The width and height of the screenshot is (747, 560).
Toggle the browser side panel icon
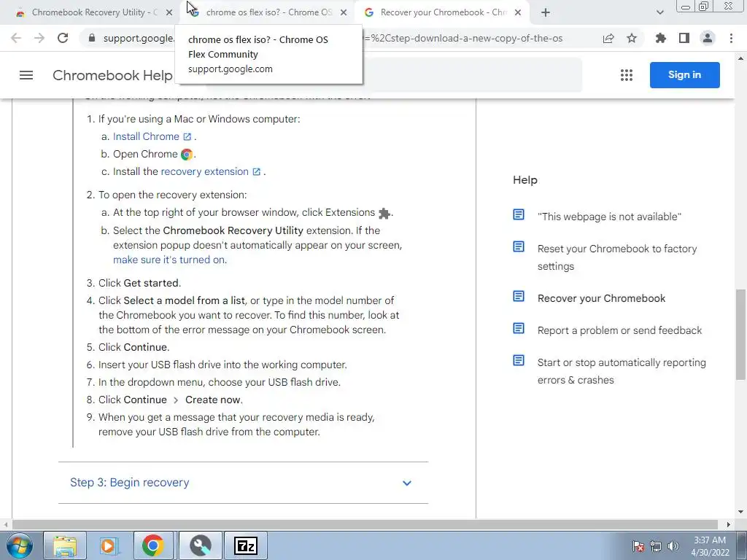(684, 38)
